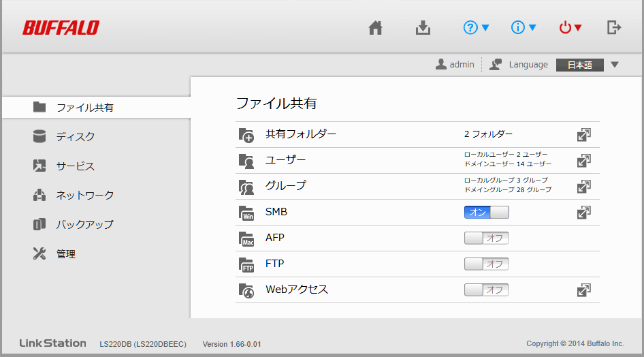This screenshot has width=644, height=357.
Task: Open Webアクセス settings popup icon
Action: tap(583, 290)
